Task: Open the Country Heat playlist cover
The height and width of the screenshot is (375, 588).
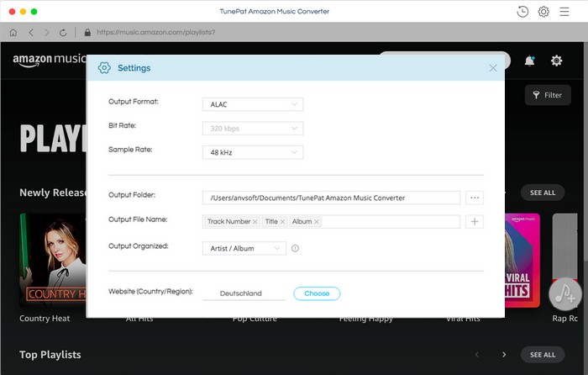Action: (53, 261)
